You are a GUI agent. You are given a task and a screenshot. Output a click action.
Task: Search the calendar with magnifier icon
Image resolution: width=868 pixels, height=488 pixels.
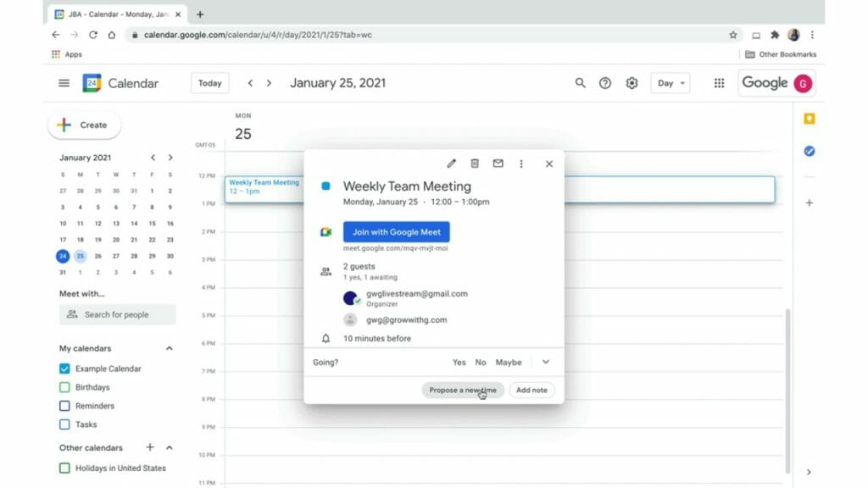[580, 83]
